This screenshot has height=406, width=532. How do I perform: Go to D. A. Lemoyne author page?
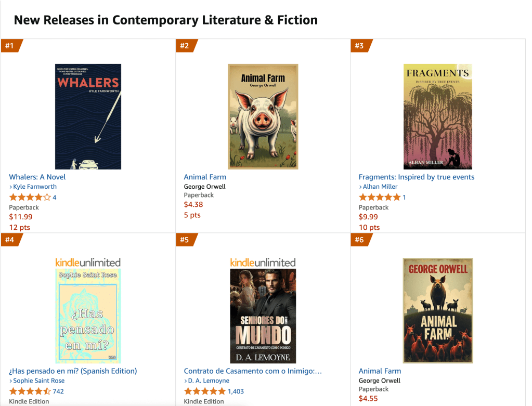click(209, 381)
